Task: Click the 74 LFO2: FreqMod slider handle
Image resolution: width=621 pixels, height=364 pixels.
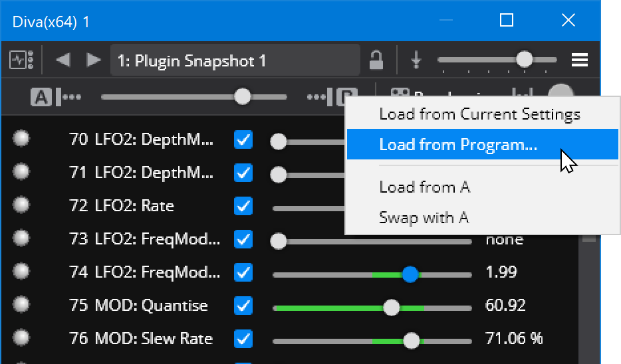Action: [x=410, y=274]
